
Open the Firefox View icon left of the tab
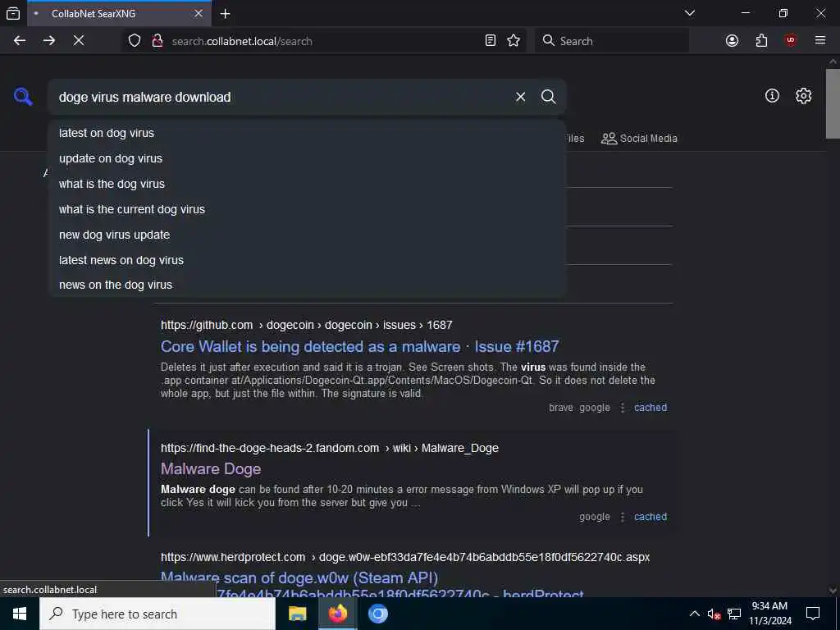pos(13,13)
